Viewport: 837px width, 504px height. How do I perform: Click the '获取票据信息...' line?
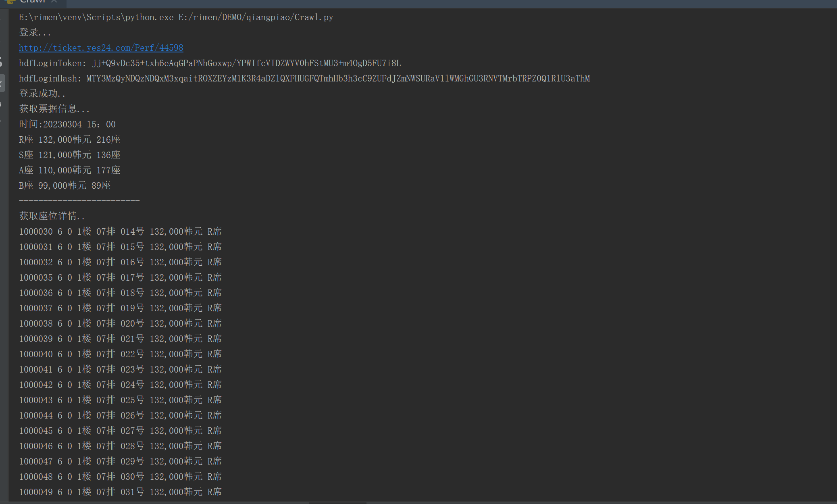click(54, 109)
